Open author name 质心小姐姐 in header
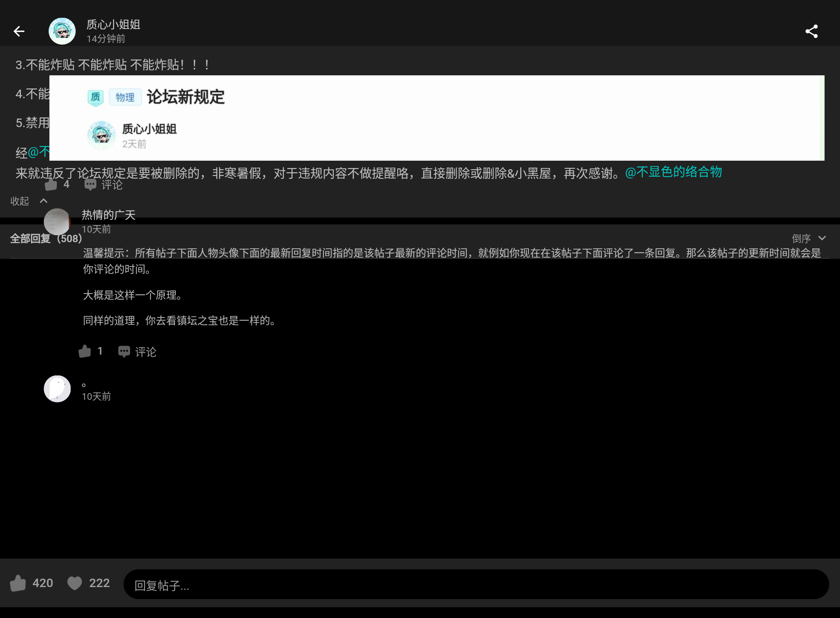The image size is (840, 618). (x=113, y=25)
